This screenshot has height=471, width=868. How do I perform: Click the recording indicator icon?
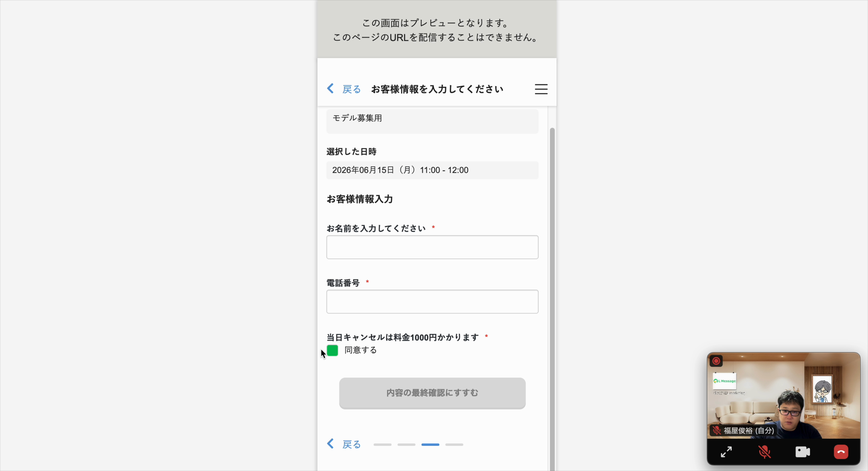click(x=716, y=361)
